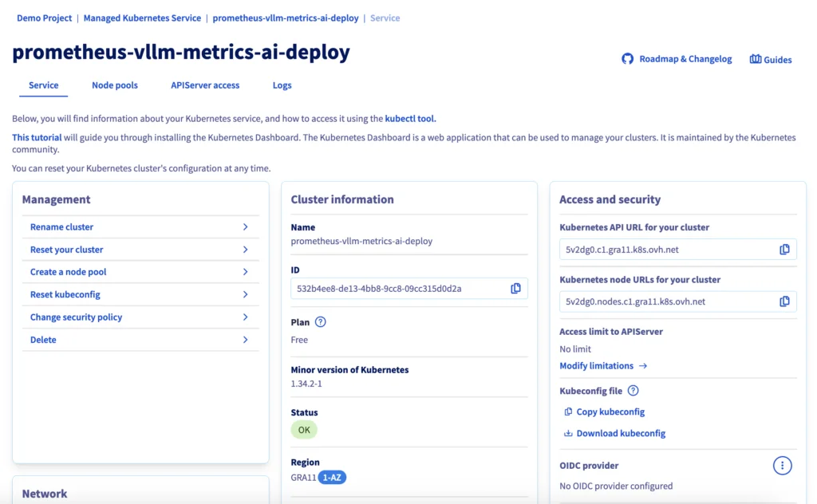Click the GitHub icon beside Roadmap & Changelog
This screenshot has width=817, height=504.
click(626, 58)
